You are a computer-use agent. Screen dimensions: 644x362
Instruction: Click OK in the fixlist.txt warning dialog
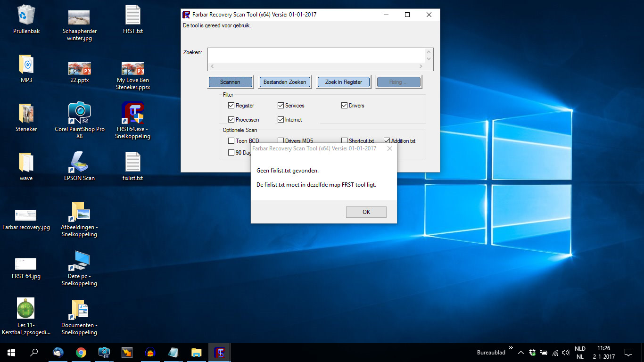tap(366, 212)
